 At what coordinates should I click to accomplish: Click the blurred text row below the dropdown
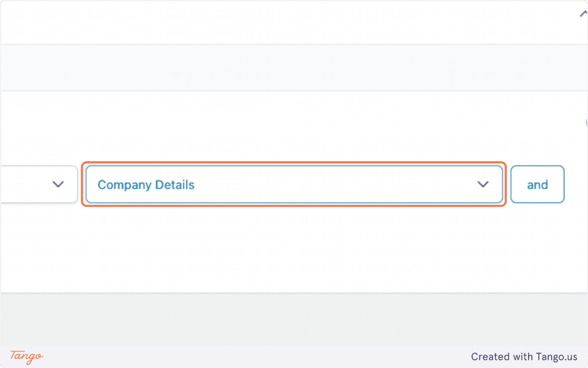[x=294, y=219]
